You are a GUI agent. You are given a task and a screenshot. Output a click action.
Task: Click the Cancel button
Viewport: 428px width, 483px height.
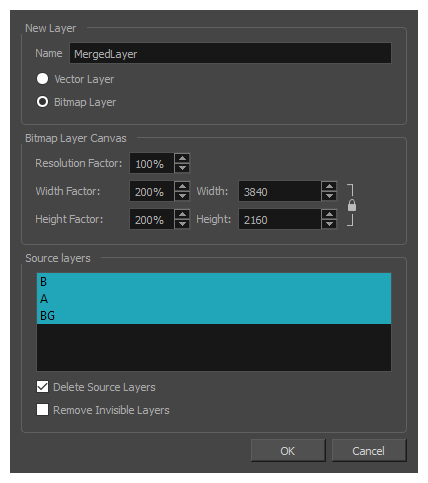[x=369, y=451]
